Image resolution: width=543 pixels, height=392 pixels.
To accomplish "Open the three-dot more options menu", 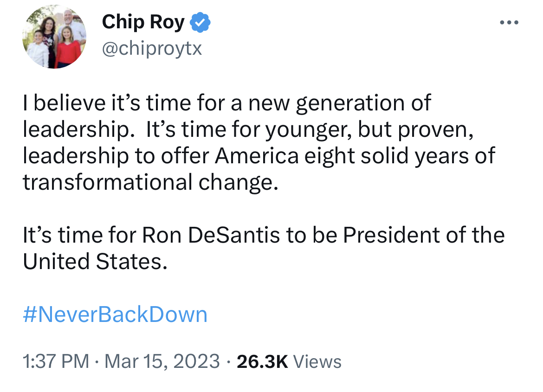I will (x=509, y=23).
